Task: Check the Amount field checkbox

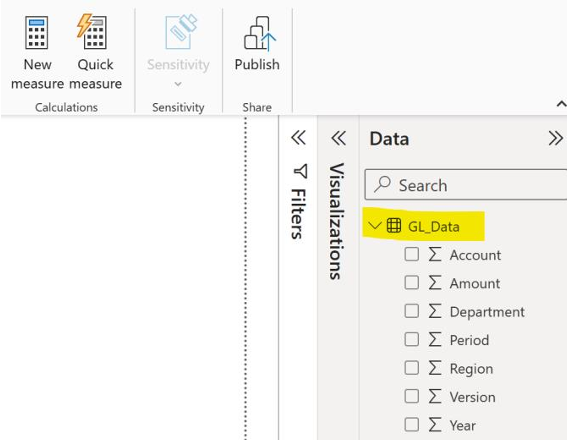Action: [x=412, y=283]
